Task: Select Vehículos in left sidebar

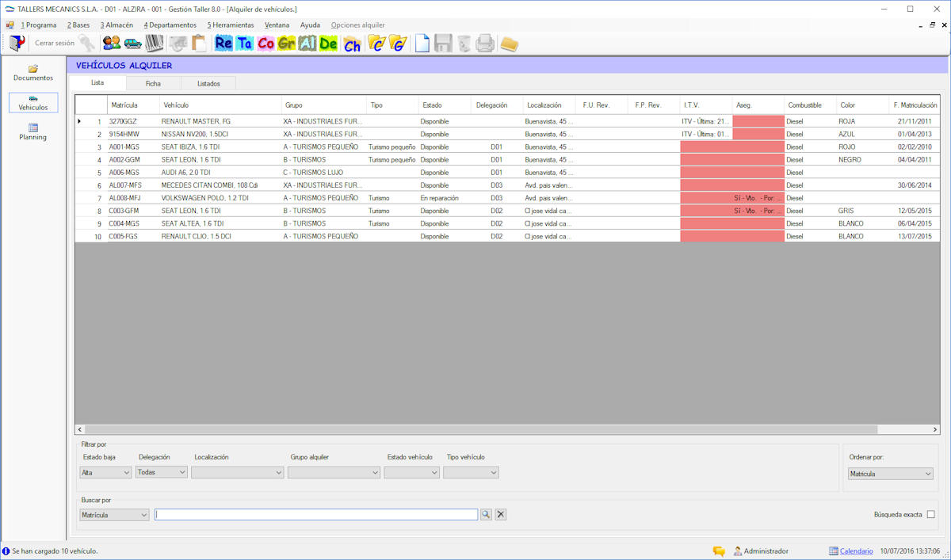Action: pos(33,102)
